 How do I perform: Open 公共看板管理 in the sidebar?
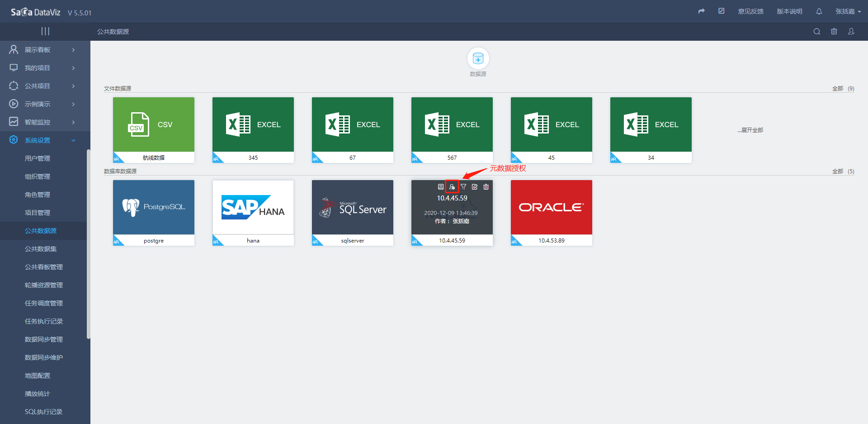click(x=44, y=267)
